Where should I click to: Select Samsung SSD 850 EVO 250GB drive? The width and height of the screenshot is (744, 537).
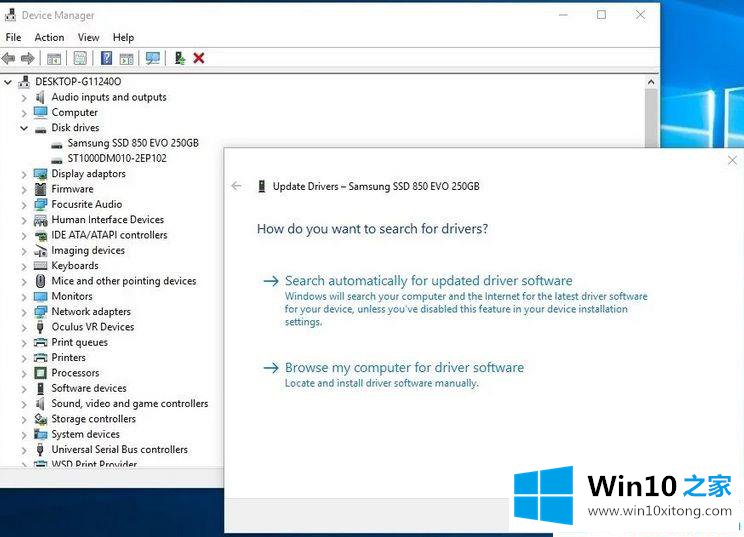133,143
